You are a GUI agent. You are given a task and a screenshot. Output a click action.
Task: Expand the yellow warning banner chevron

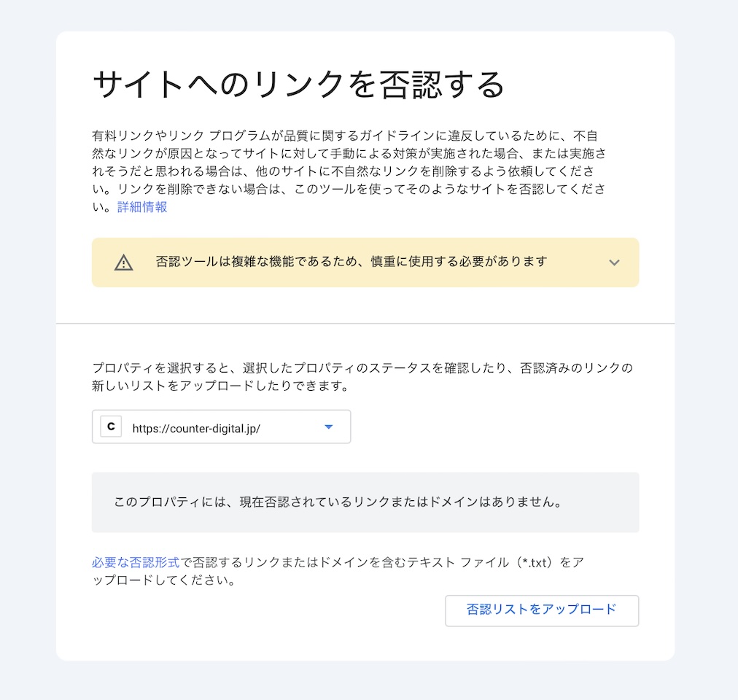[614, 262]
